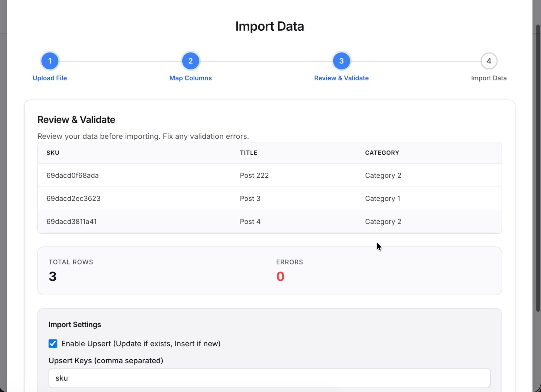Click step 3 circle icon

click(x=341, y=61)
